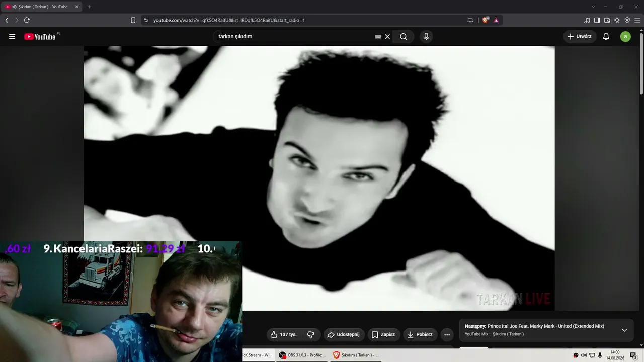Click the YouTube search field

(x=296, y=37)
